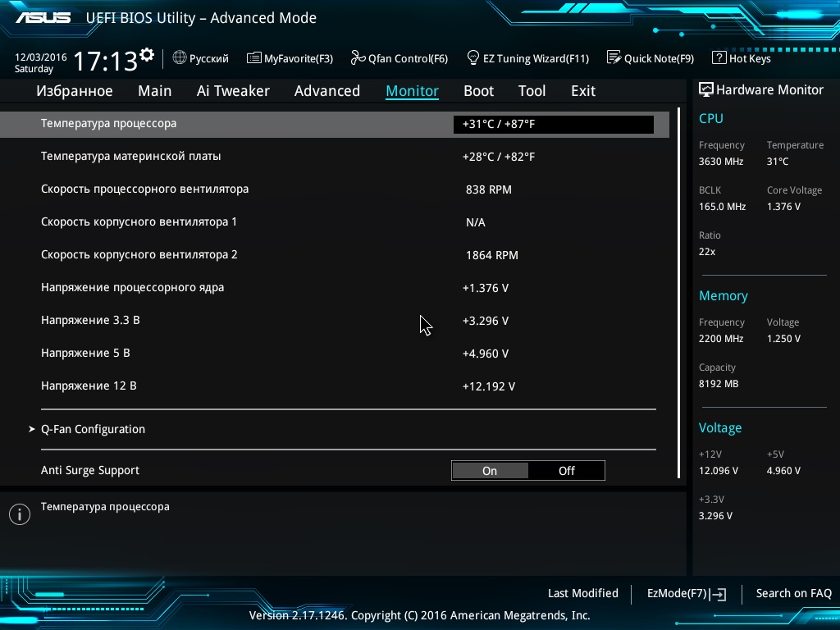Click the CPU heading in Hardware Monitor

711,118
